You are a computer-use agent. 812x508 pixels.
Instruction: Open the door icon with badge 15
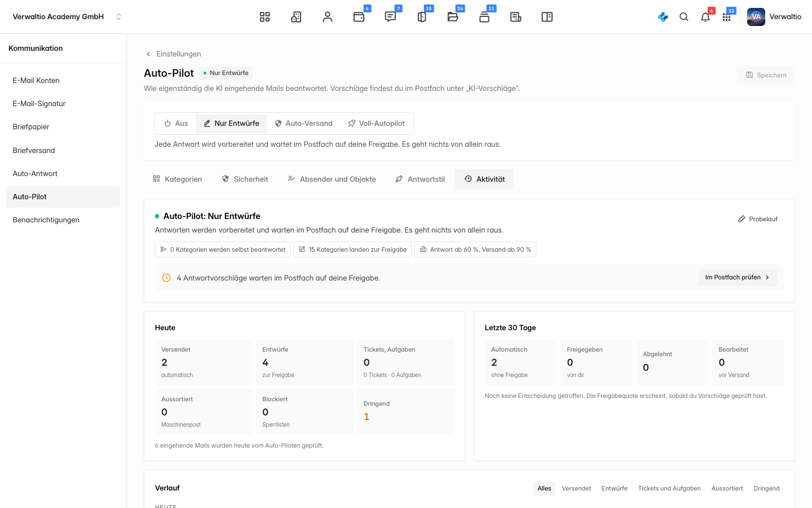[422, 17]
